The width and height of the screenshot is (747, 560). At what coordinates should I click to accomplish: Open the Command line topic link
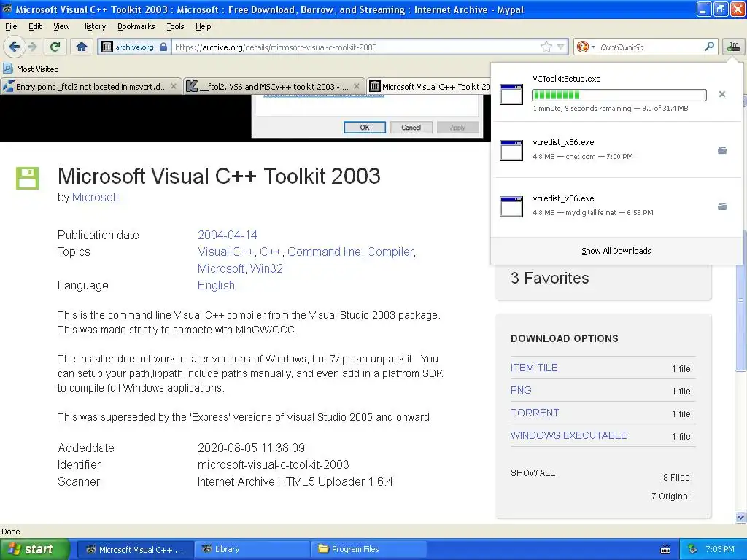tap(324, 252)
